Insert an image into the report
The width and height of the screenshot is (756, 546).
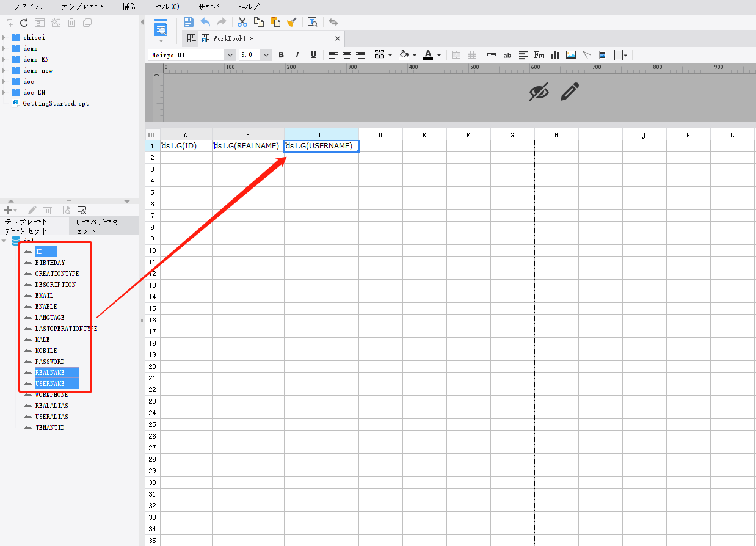570,55
